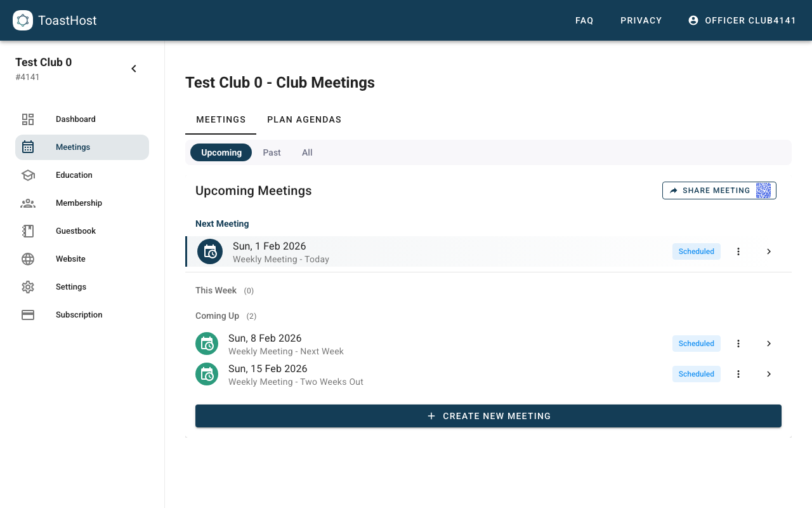Open the FAQ menu item
Screen dimensions: 812x508
(584, 20)
